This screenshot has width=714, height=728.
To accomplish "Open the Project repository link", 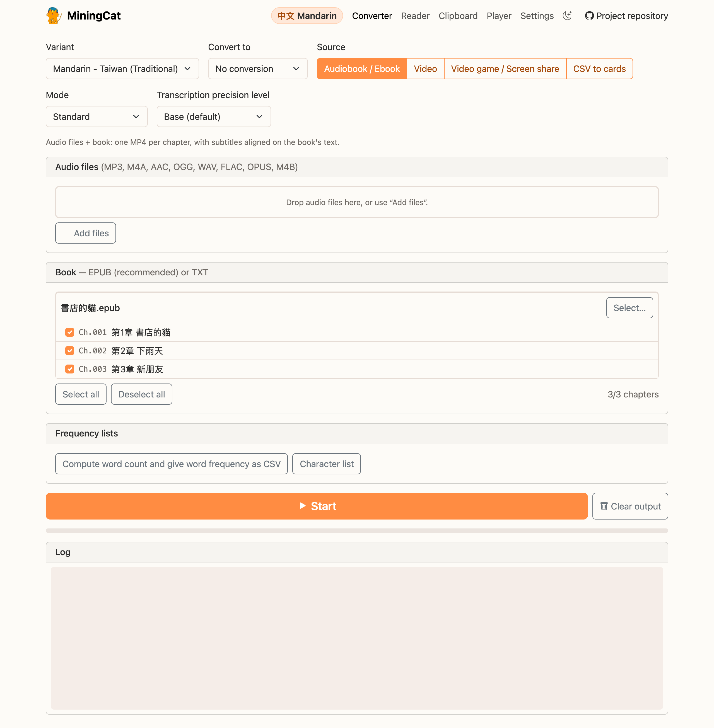I will pyautogui.click(x=626, y=16).
